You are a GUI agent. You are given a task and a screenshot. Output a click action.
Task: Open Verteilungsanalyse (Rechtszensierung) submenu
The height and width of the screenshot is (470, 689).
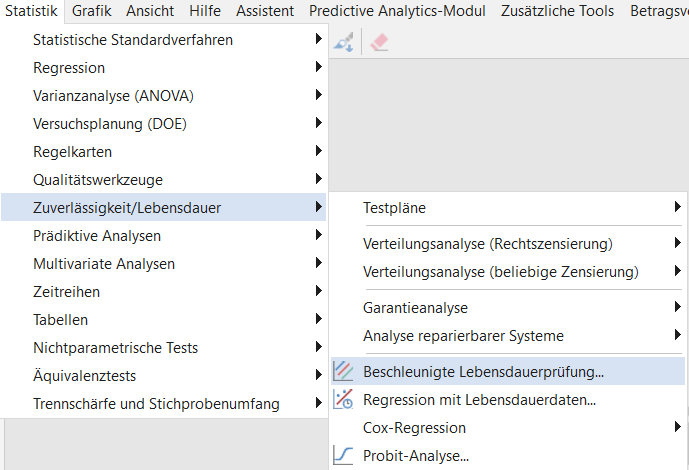508,244
